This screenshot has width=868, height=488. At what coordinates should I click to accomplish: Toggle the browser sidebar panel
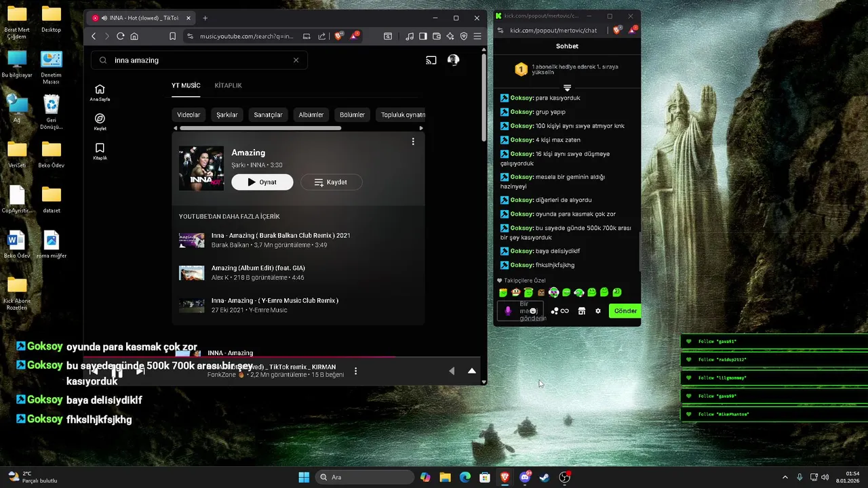423,36
